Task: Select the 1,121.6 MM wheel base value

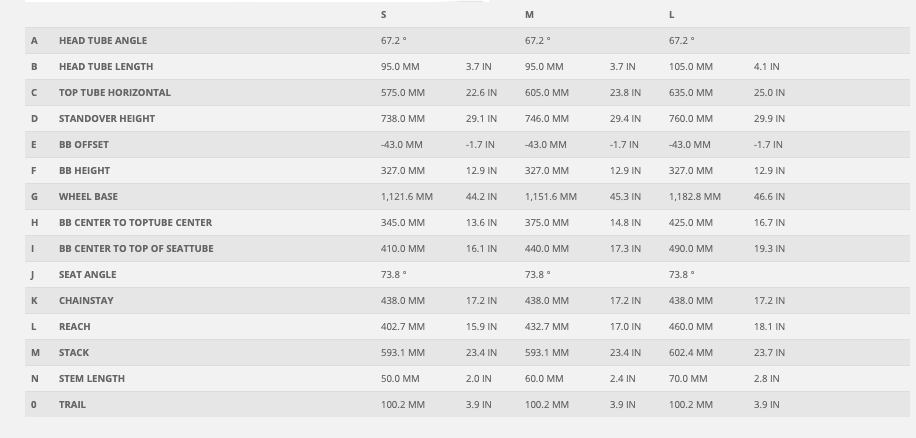Action: (407, 197)
